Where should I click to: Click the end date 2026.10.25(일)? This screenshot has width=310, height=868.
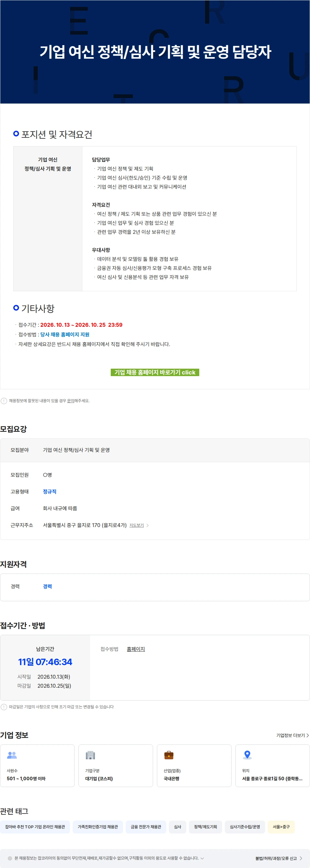(x=54, y=686)
